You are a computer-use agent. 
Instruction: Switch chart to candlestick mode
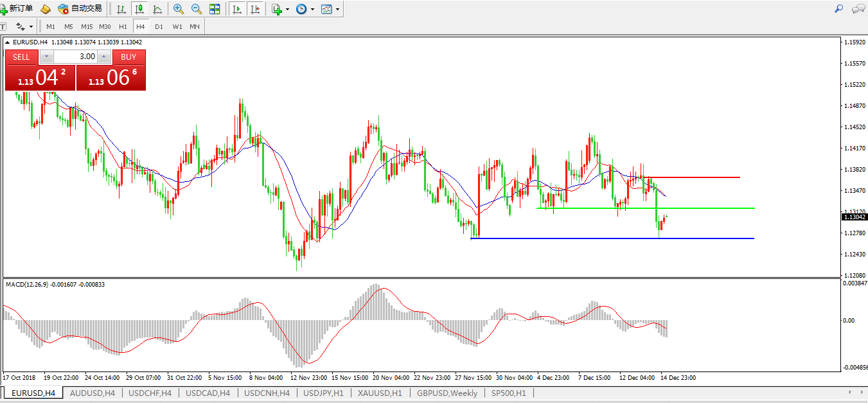139,9
